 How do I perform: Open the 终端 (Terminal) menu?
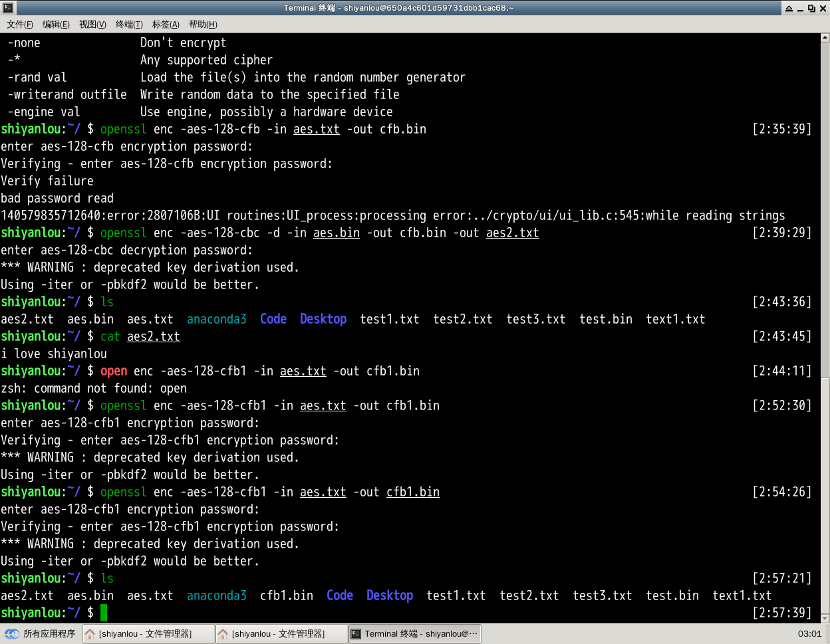point(129,25)
